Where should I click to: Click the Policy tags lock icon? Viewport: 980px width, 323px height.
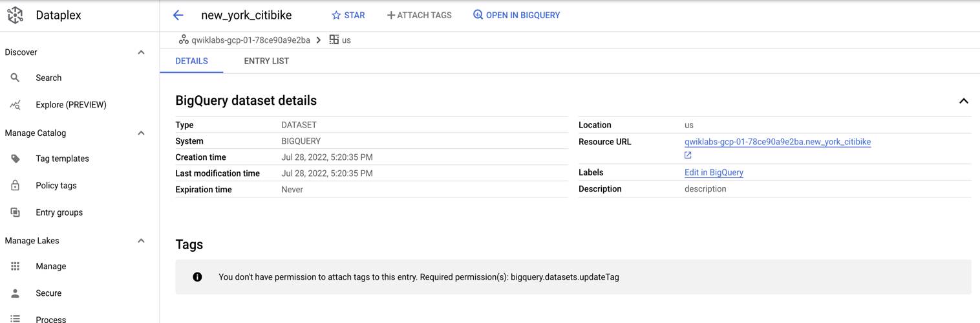(16, 186)
